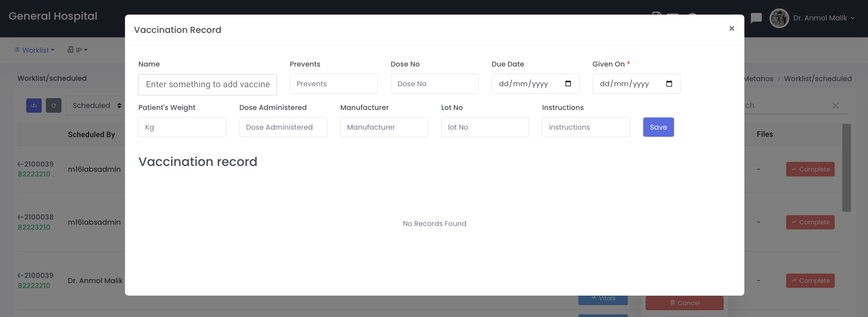Image resolution: width=868 pixels, height=317 pixels.
Task: Focus the Lot No input
Action: (x=485, y=127)
